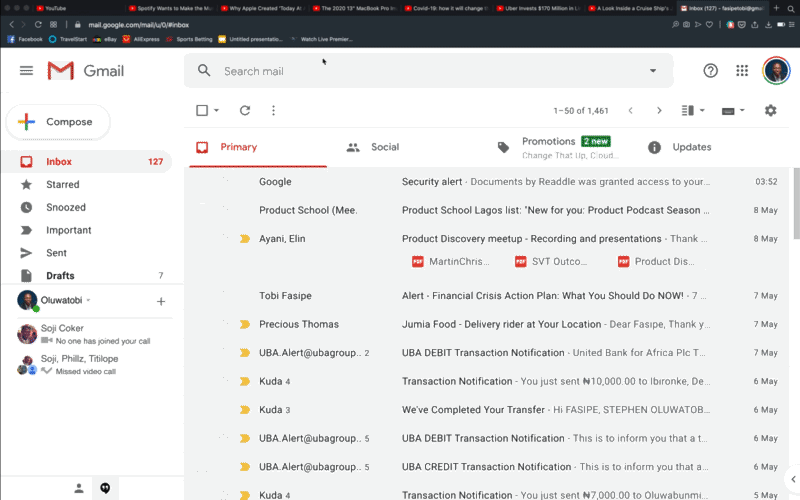Select the Inbox folder

click(87, 162)
